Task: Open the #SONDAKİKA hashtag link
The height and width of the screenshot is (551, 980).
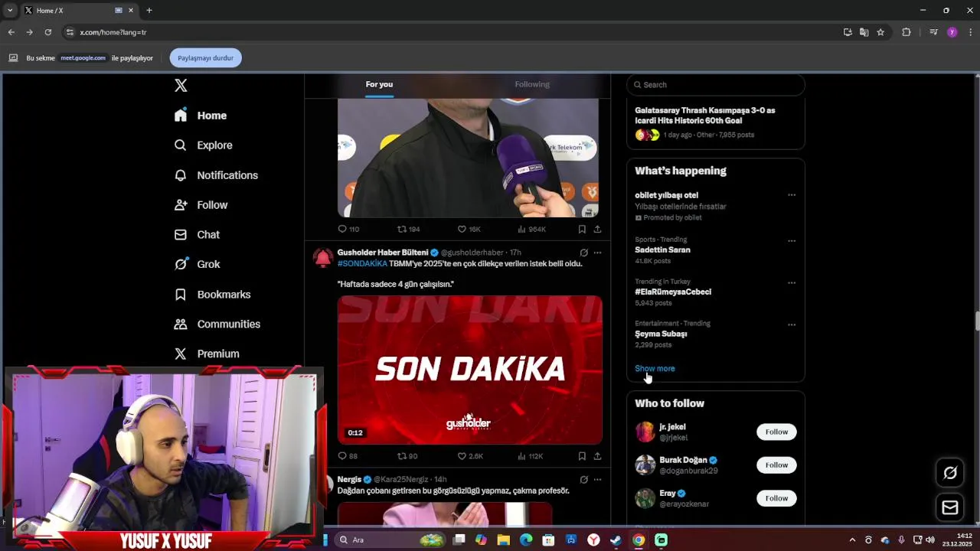Action: click(362, 264)
